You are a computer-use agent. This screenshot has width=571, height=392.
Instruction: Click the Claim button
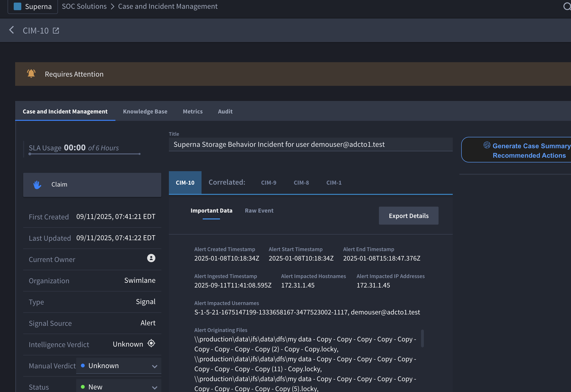tap(92, 185)
